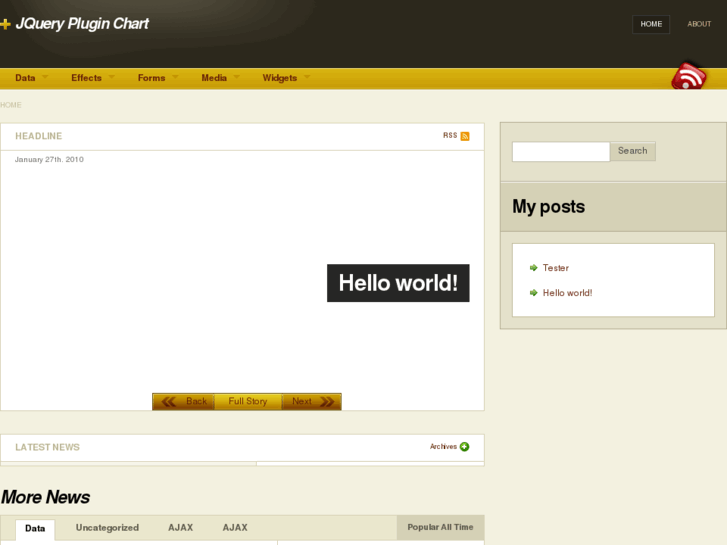Open the Data navigation menu
Screen dimensions: 727x545
25,78
